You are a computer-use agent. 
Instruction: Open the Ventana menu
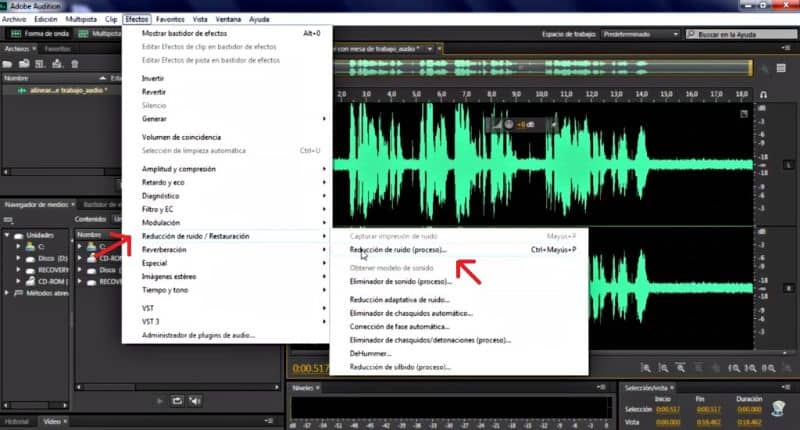click(228, 19)
